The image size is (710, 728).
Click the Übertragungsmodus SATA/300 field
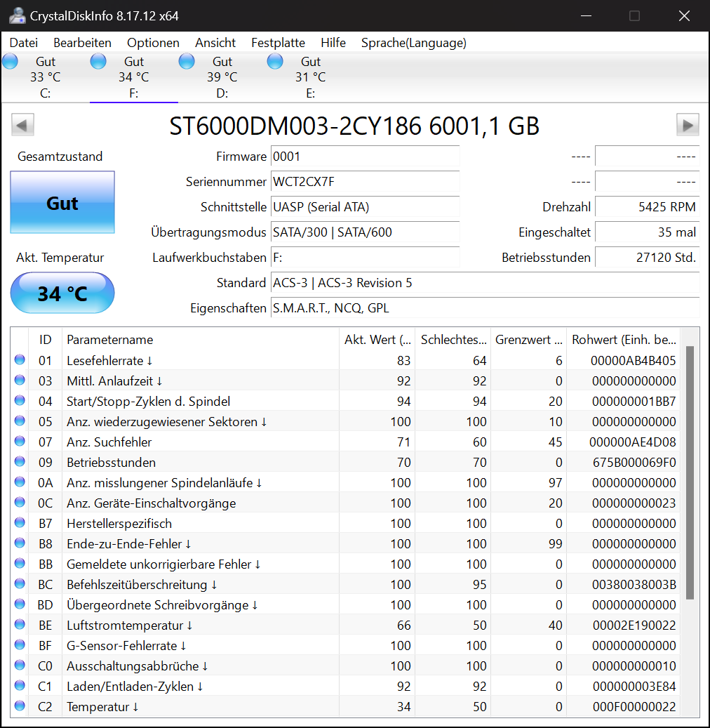366,232
